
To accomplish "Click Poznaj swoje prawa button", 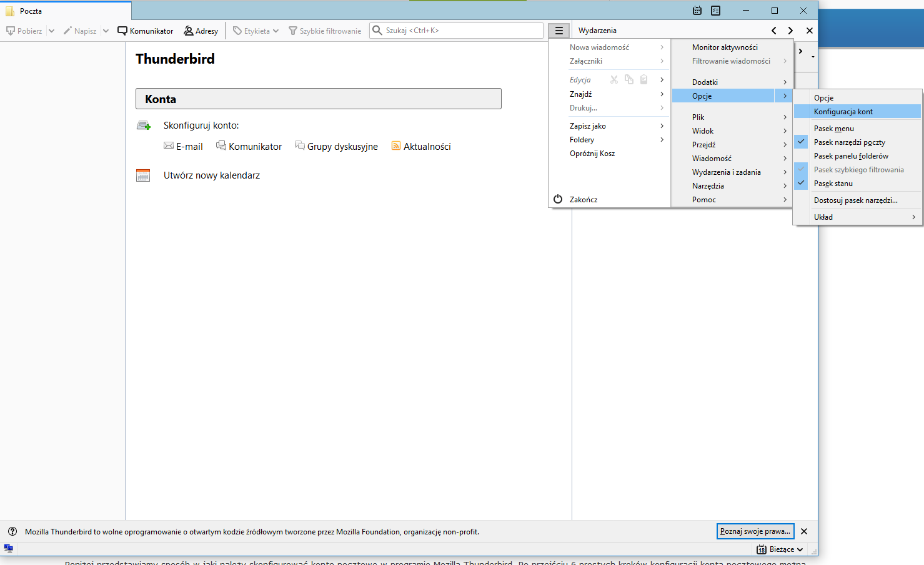I will click(x=755, y=531).
